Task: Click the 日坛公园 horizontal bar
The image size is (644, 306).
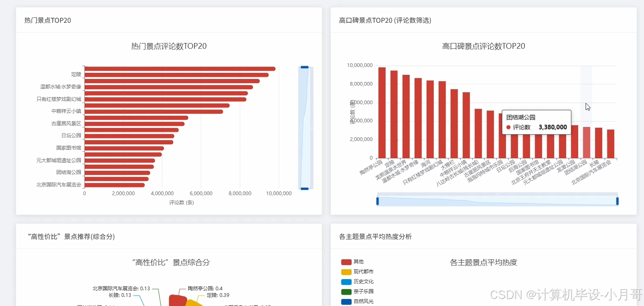Action: click(x=129, y=136)
